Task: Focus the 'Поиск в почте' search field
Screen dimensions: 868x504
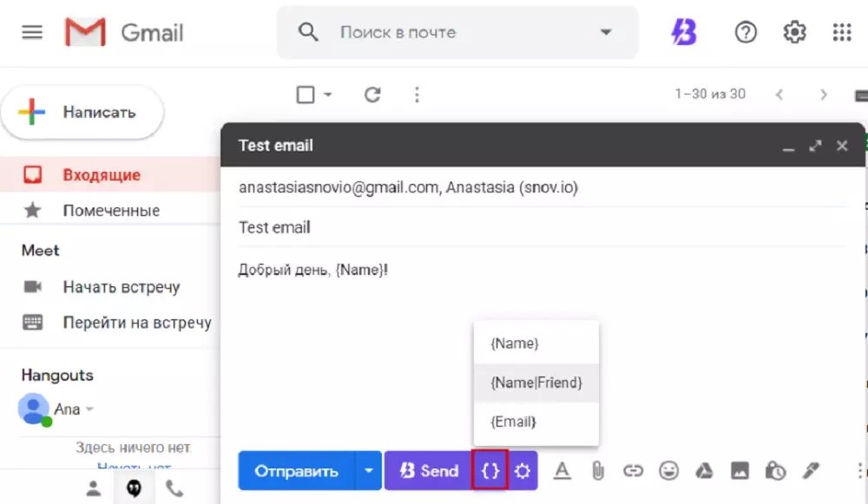Action: click(457, 32)
